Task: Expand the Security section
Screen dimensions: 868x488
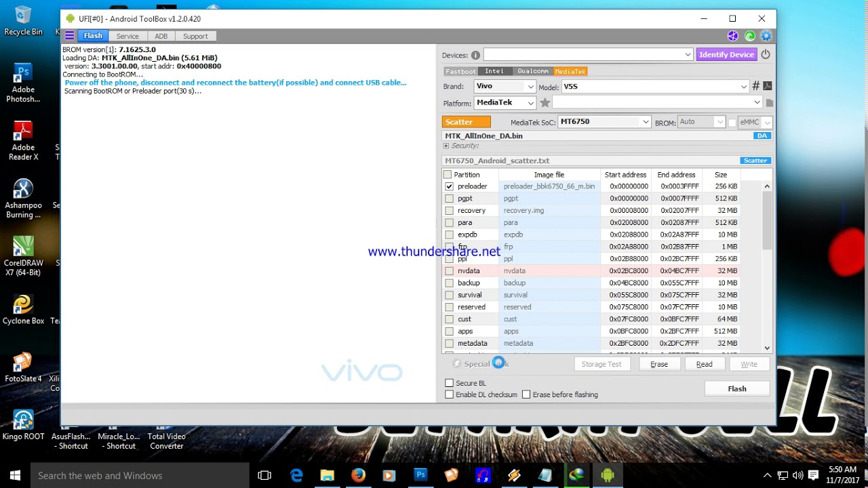Action: point(446,146)
